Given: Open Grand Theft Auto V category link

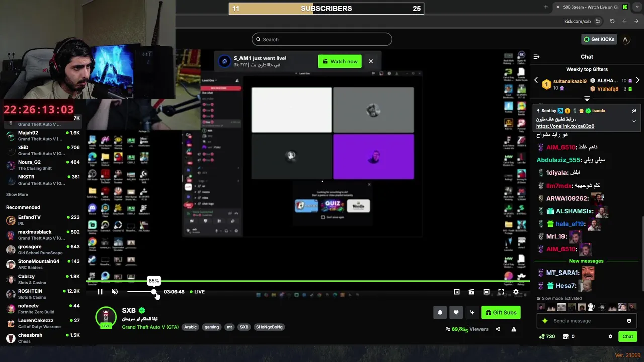Looking at the screenshot, I should point(150,327).
